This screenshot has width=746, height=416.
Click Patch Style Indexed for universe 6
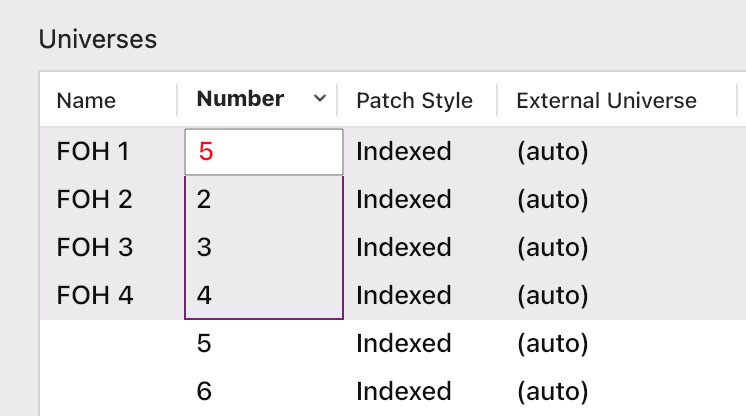point(404,391)
